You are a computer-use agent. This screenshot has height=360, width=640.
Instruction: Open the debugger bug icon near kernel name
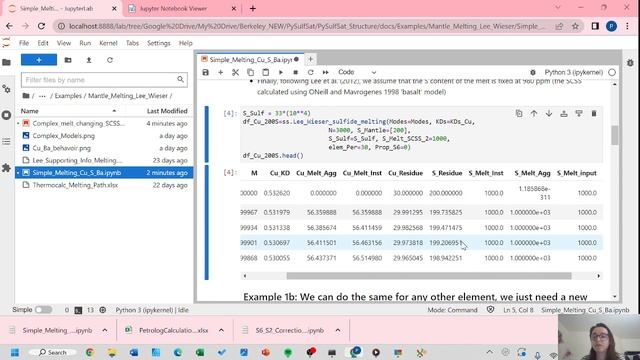(533, 72)
